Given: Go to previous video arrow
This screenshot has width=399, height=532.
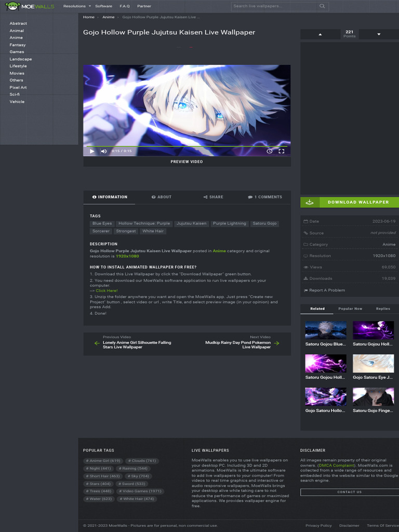Looking at the screenshot, I should click(x=97, y=343).
